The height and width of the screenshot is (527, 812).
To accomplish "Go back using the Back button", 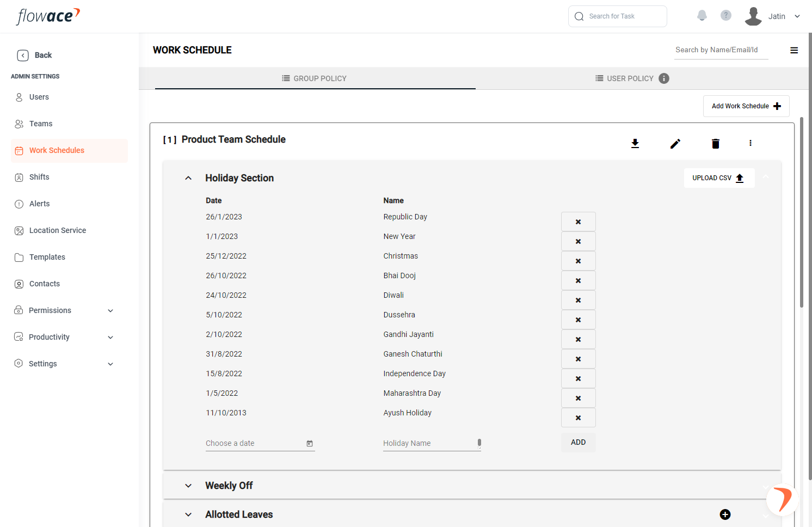I will [x=35, y=55].
